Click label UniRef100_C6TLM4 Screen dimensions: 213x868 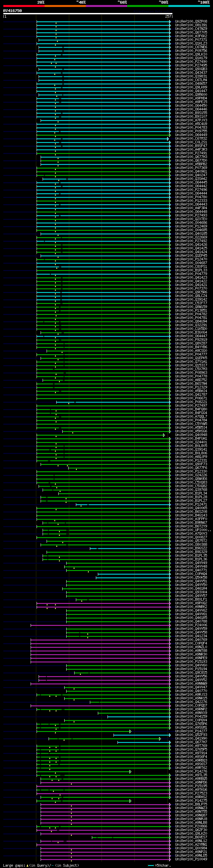click(191, 80)
